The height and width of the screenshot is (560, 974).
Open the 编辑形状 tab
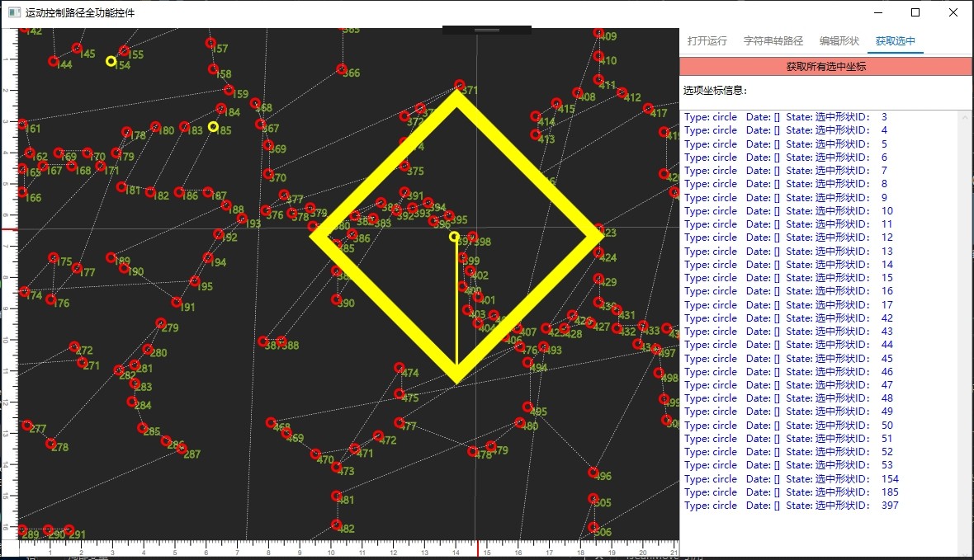[x=839, y=41]
